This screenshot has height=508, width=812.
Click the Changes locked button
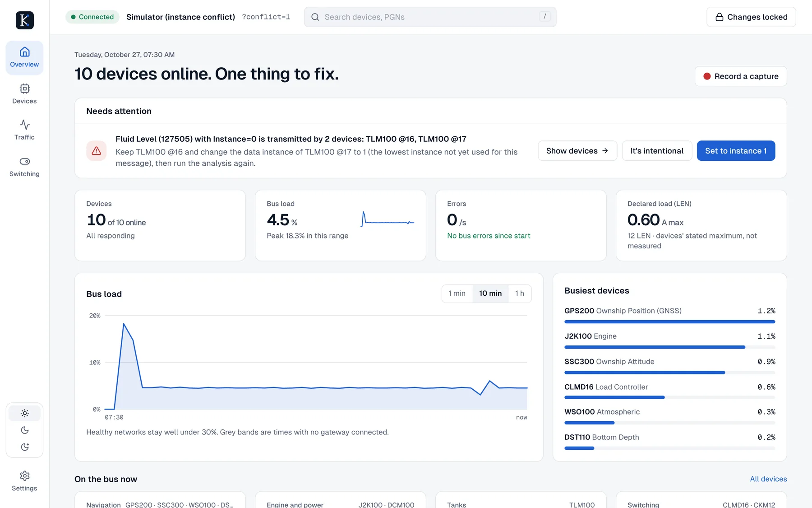point(751,17)
